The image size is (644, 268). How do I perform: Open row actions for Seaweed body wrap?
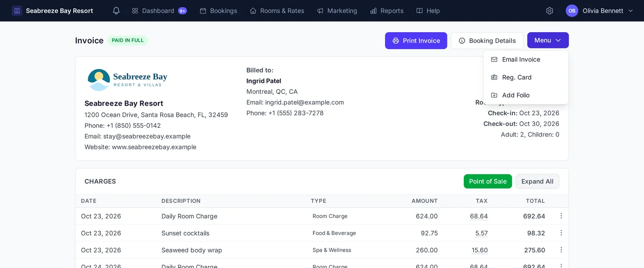(x=561, y=250)
